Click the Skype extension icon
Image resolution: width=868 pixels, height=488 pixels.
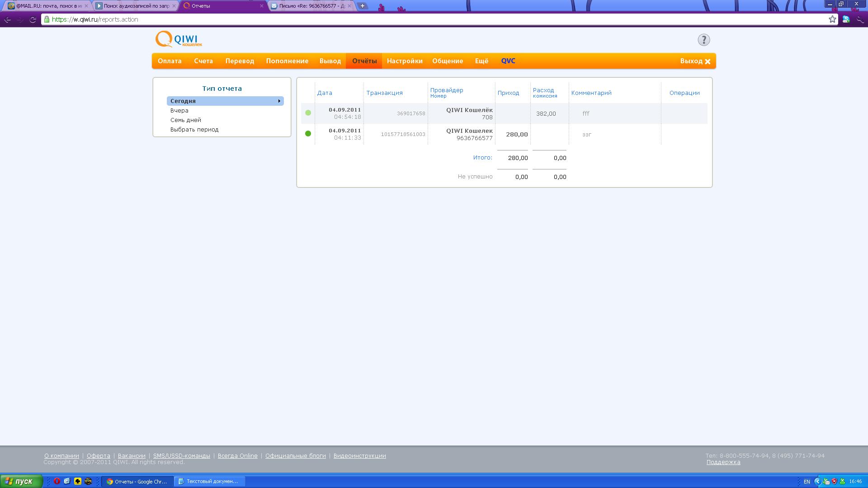point(846,19)
